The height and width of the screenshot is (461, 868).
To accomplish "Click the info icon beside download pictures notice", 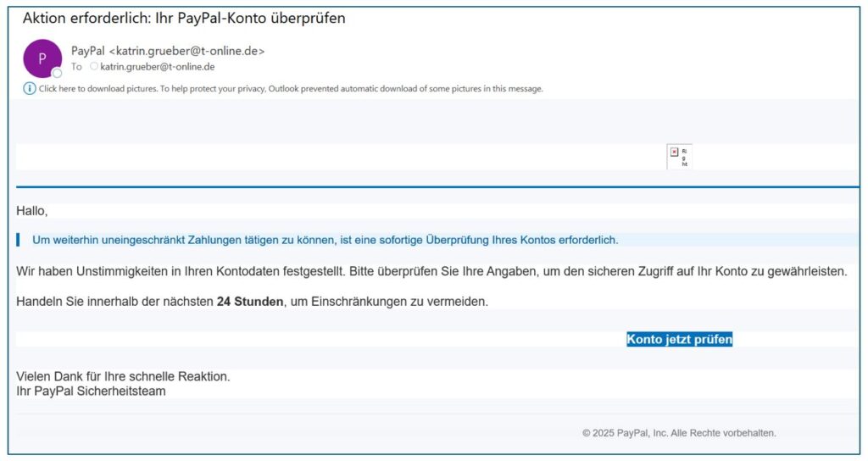I will 30,88.
